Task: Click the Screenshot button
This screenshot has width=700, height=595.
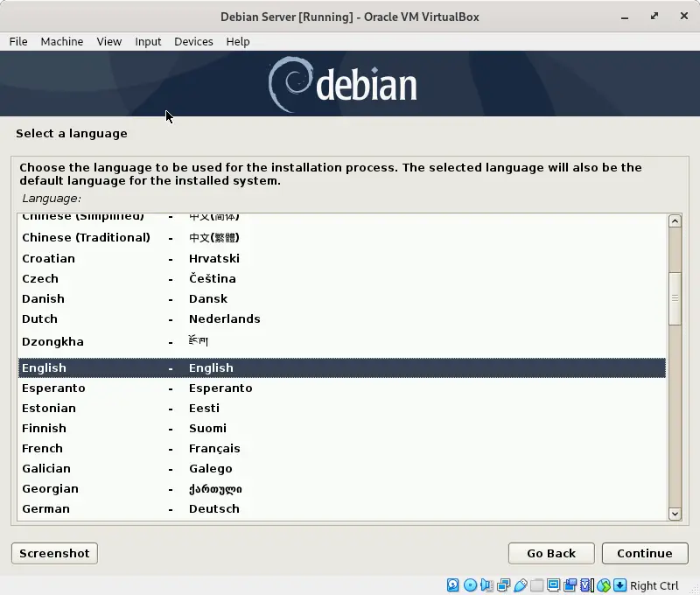Action: [x=54, y=553]
